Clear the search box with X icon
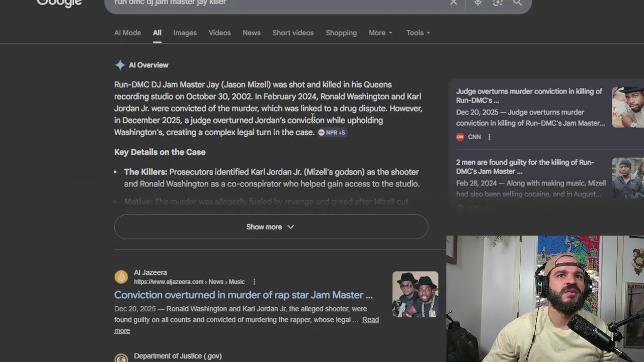The width and height of the screenshot is (644, 362). pyautogui.click(x=453, y=3)
